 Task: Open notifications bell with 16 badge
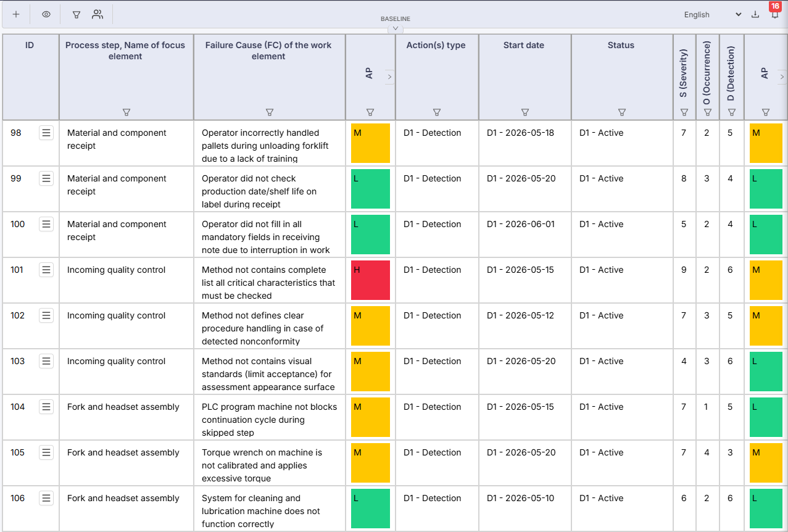point(775,14)
